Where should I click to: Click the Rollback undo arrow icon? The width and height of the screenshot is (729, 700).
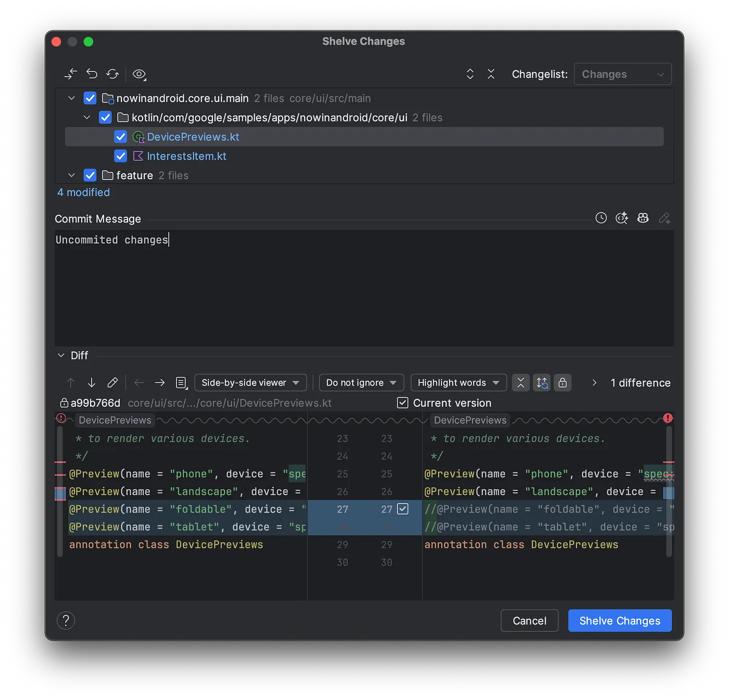click(x=92, y=74)
